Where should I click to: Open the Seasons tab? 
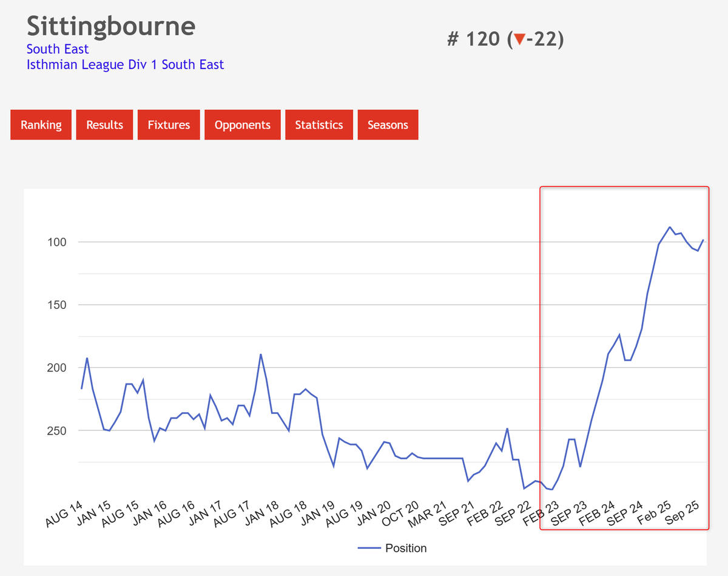pyautogui.click(x=388, y=125)
